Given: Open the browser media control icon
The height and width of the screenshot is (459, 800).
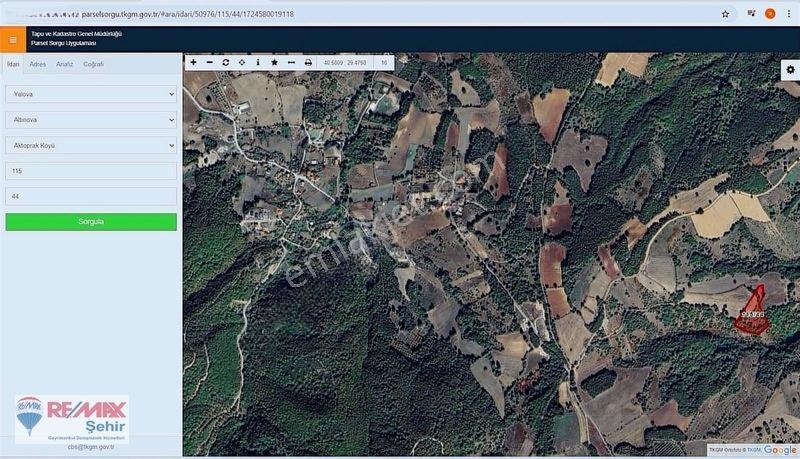Looking at the screenshot, I should click(x=751, y=14).
